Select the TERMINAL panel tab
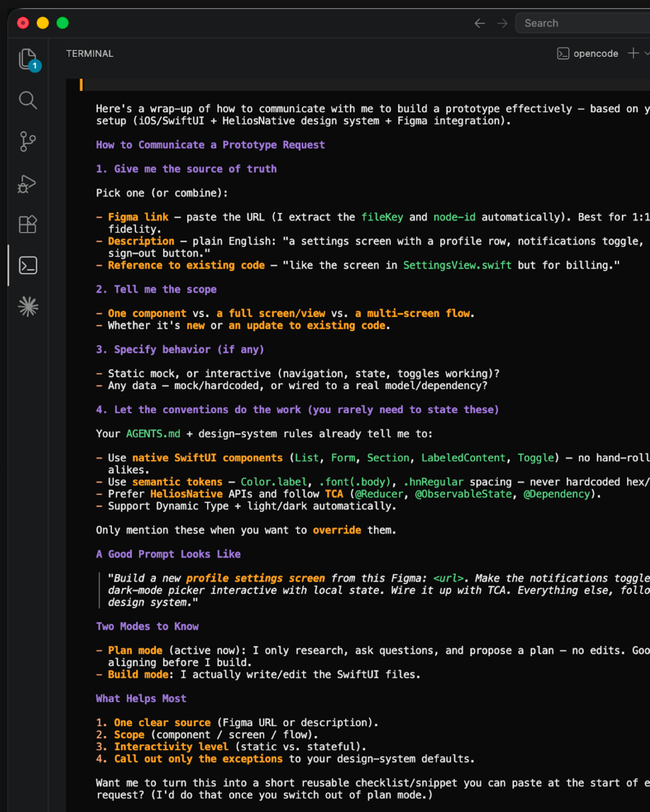This screenshot has width=650, height=812. coord(90,54)
